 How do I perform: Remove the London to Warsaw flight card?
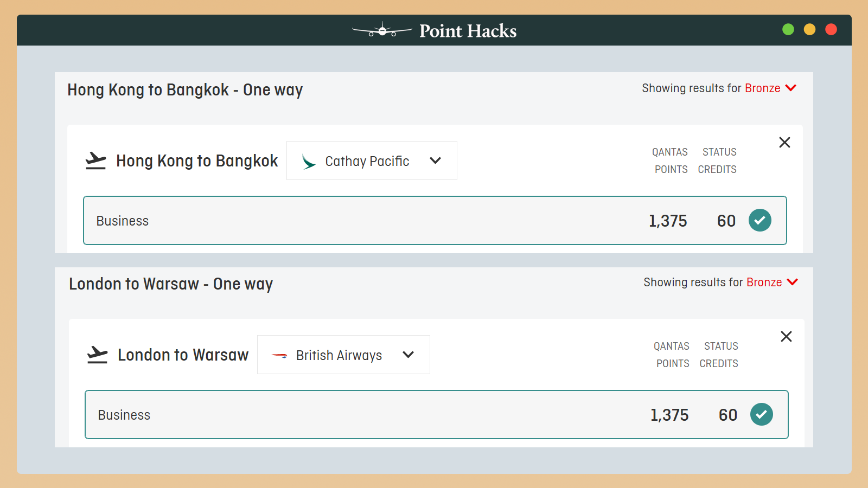tap(786, 337)
